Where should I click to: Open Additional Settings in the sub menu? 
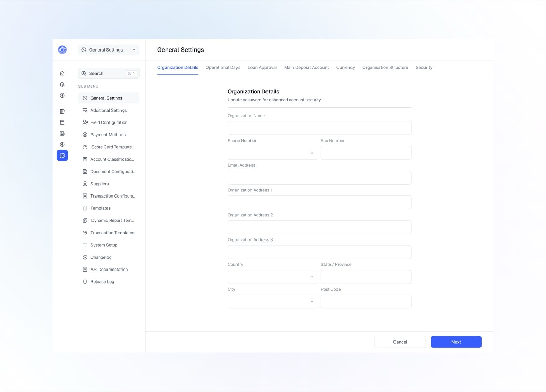tap(109, 110)
